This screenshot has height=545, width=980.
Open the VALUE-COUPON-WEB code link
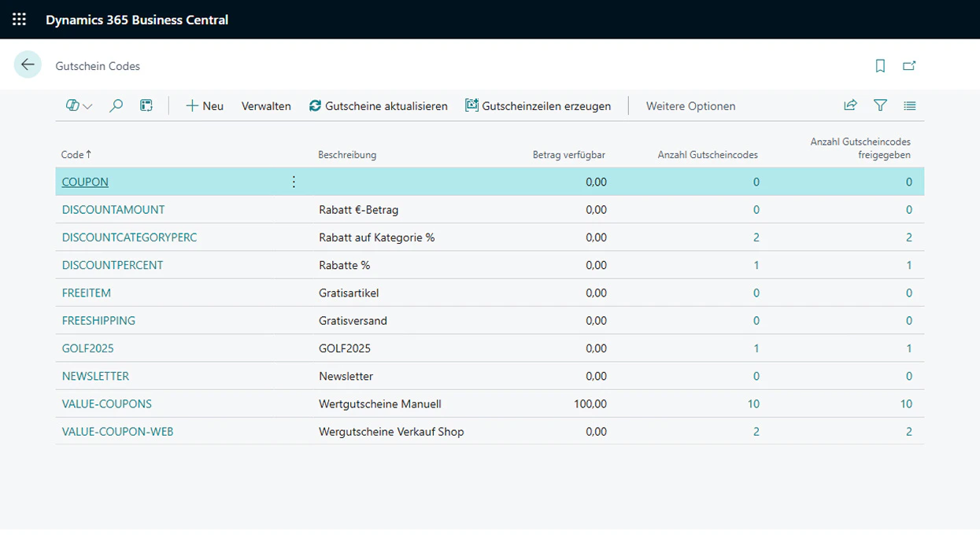[117, 432]
